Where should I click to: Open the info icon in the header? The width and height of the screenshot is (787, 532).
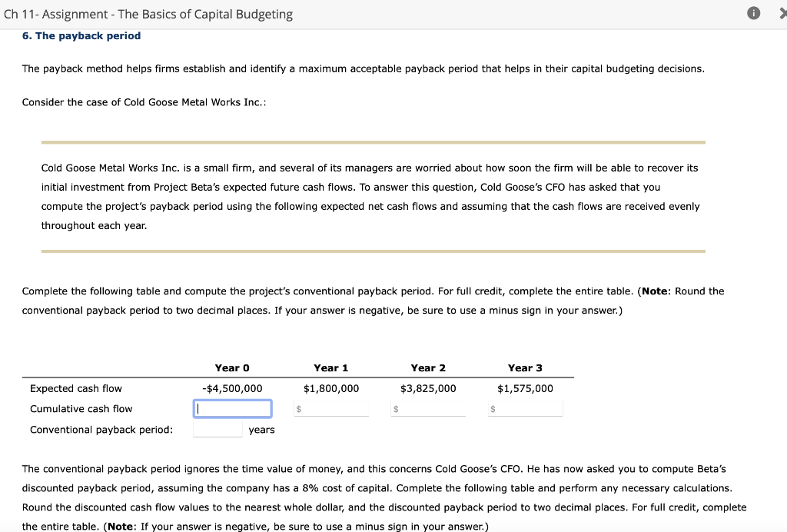point(753,13)
